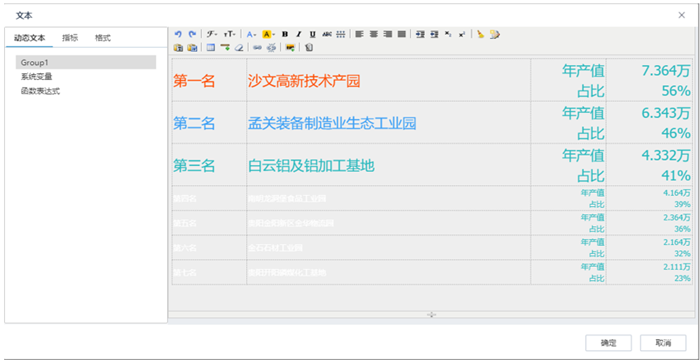
Task: Click 白云铝及铝加工基地 text
Action: pos(311,166)
